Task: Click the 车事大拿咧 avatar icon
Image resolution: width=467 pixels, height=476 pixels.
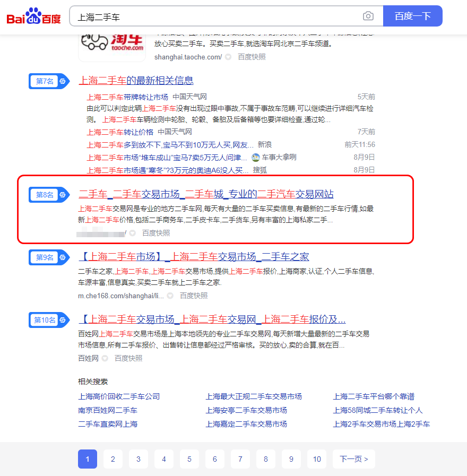Action: tap(256, 158)
